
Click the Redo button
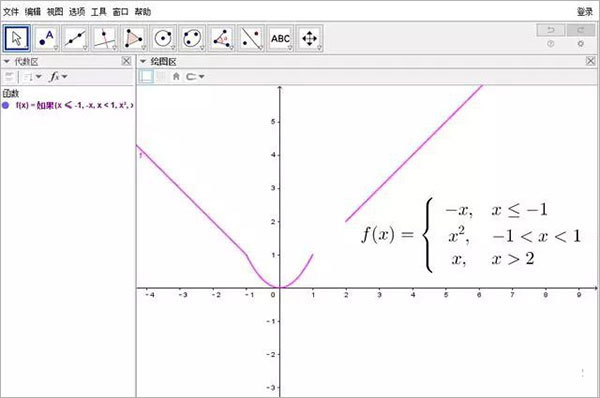point(580,30)
